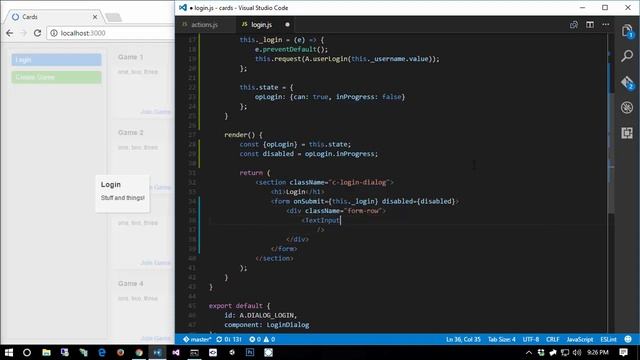The image size is (640, 360).
Task: Click line 27 render() in the editor
Action: [x=243, y=135]
